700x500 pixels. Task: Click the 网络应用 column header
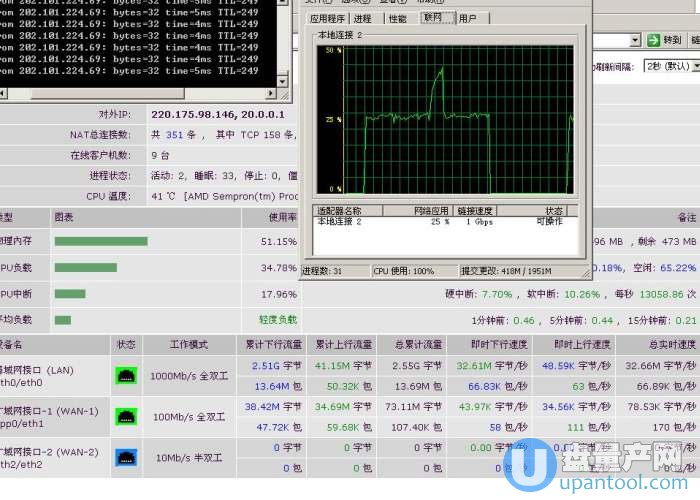click(418, 211)
